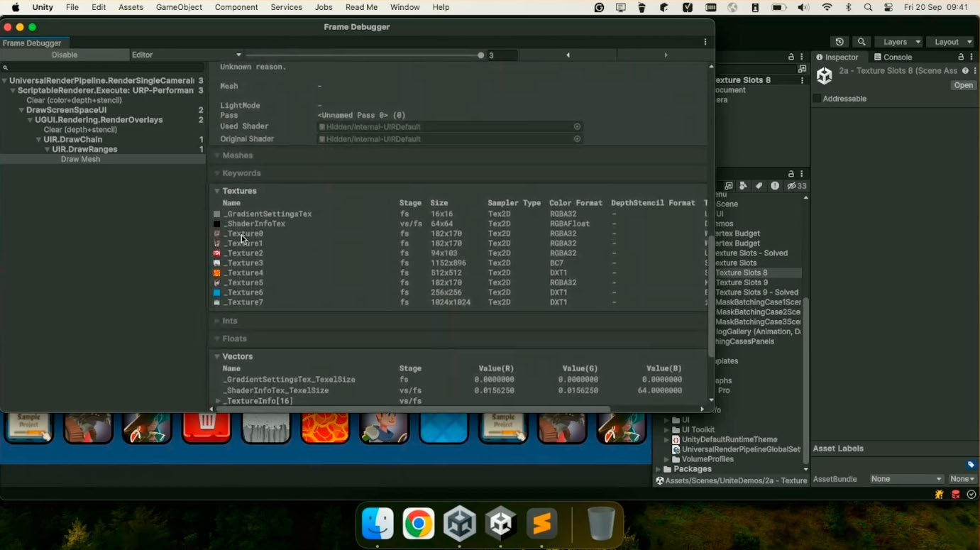Viewport: 980px width, 550px height.
Task: Click Project search-by-label tag icon
Action: coord(759,186)
